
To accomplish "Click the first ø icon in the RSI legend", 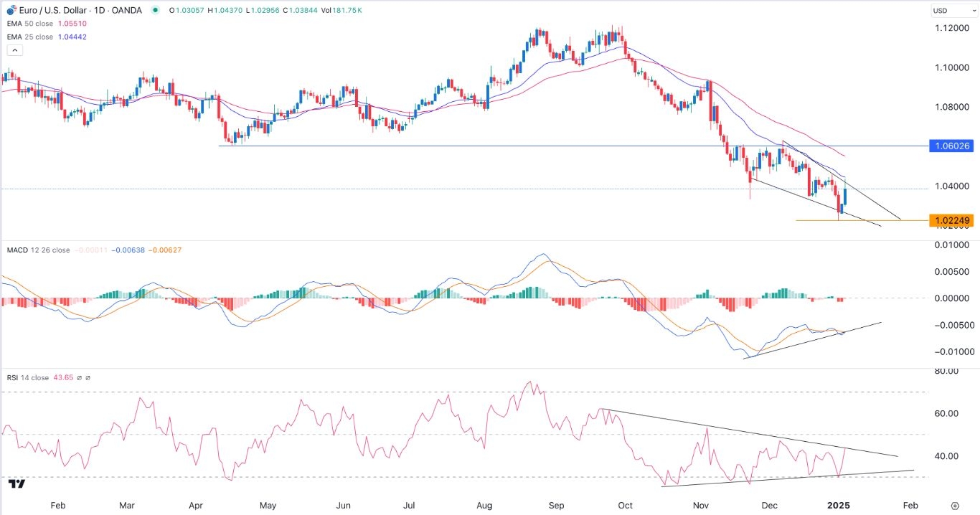I will click(78, 377).
